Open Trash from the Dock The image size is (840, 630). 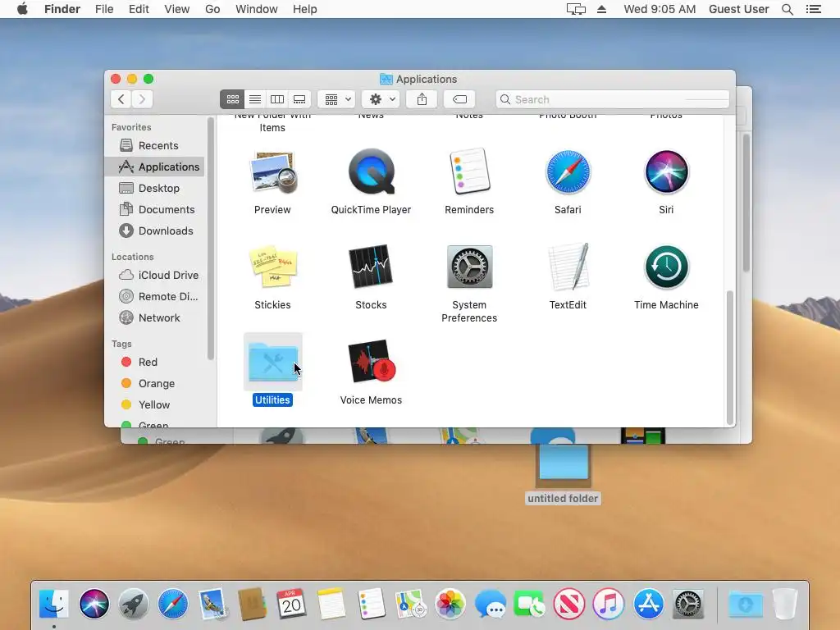[x=785, y=604]
